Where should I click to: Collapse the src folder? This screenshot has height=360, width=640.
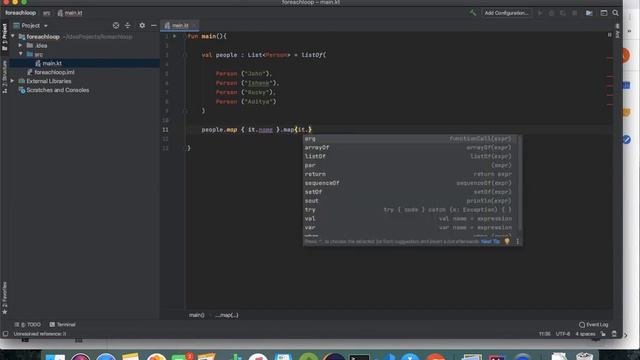point(20,54)
